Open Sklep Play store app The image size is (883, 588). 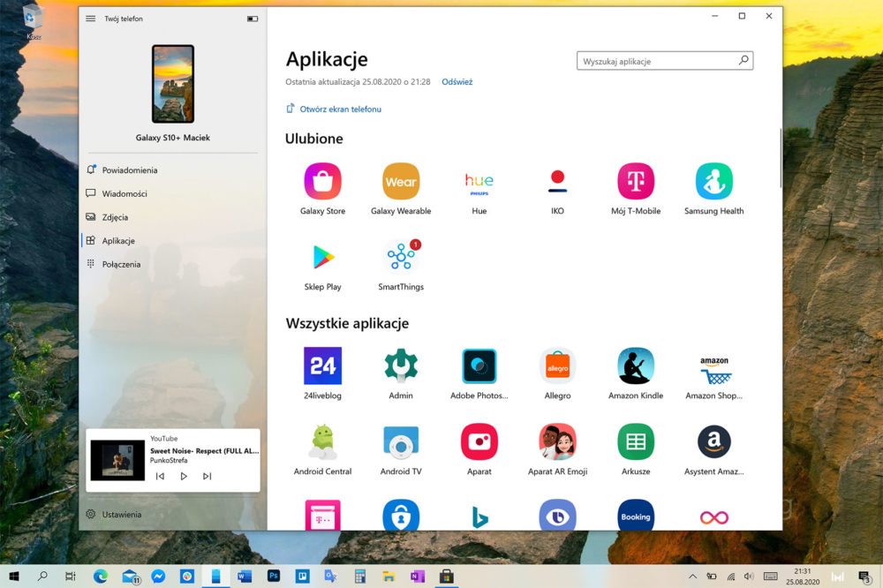pos(322,258)
